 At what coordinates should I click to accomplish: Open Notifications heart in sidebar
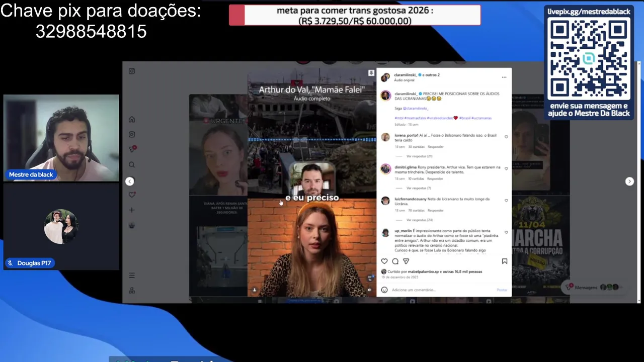[132, 195]
